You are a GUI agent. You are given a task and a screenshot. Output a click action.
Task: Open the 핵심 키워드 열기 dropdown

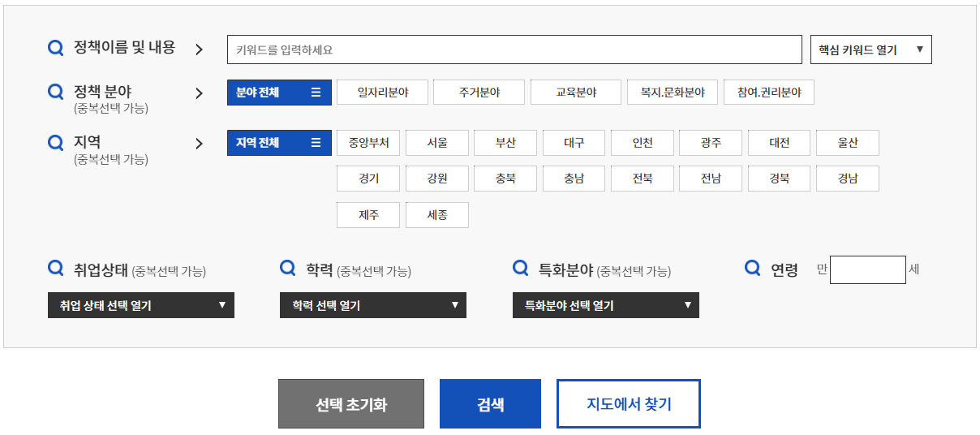(871, 50)
